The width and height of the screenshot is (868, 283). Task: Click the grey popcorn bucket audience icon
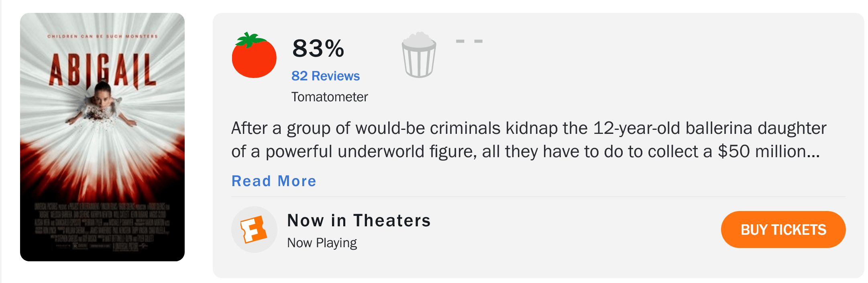(419, 55)
